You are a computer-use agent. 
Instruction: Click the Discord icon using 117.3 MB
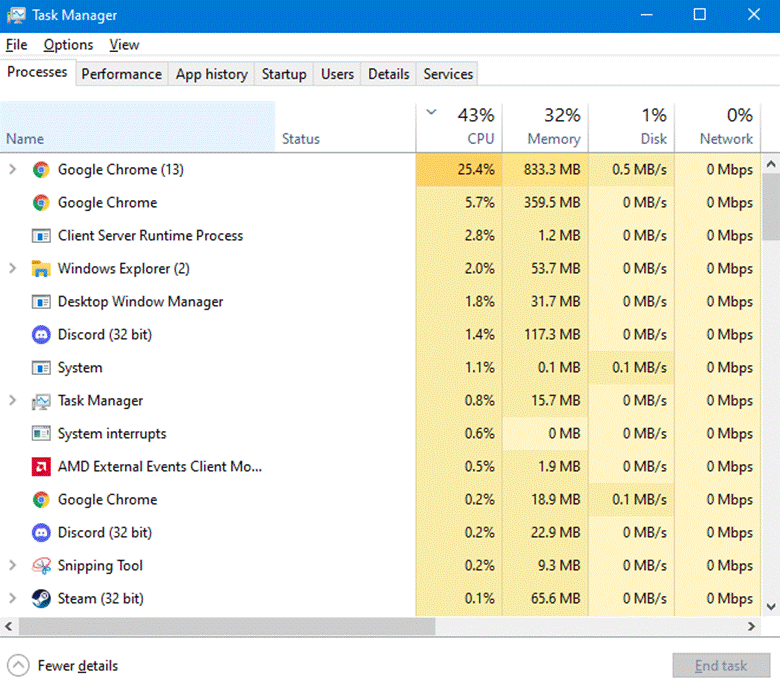[x=41, y=334]
